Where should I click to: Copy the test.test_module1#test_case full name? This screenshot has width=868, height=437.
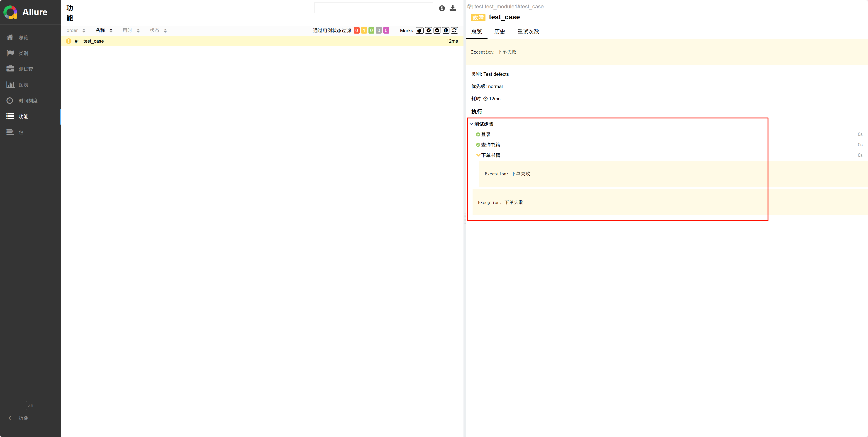(x=470, y=6)
